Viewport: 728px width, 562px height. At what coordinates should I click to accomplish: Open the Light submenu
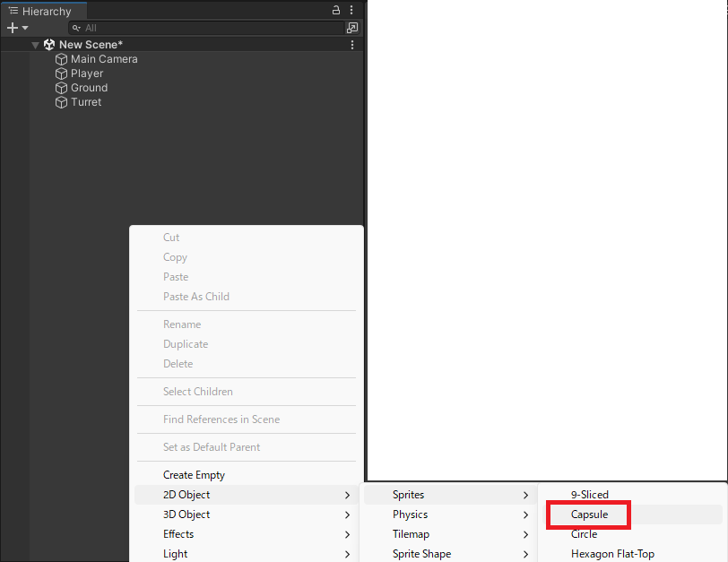(246, 554)
